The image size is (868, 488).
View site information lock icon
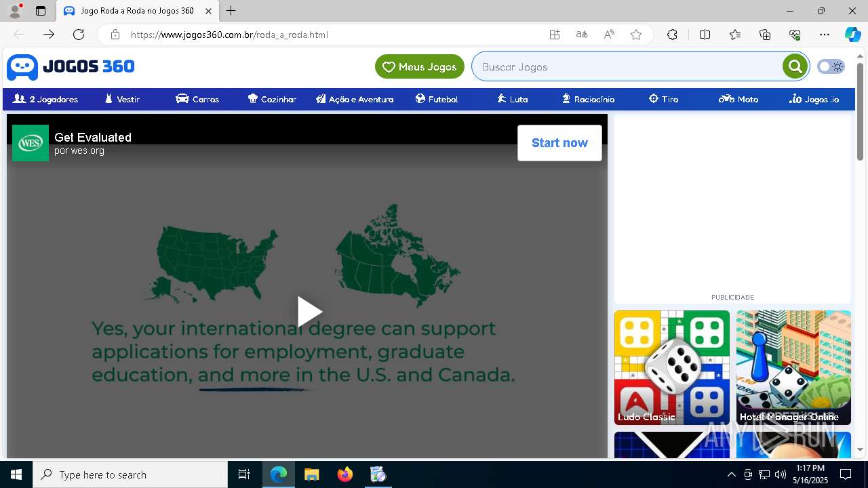[115, 35]
